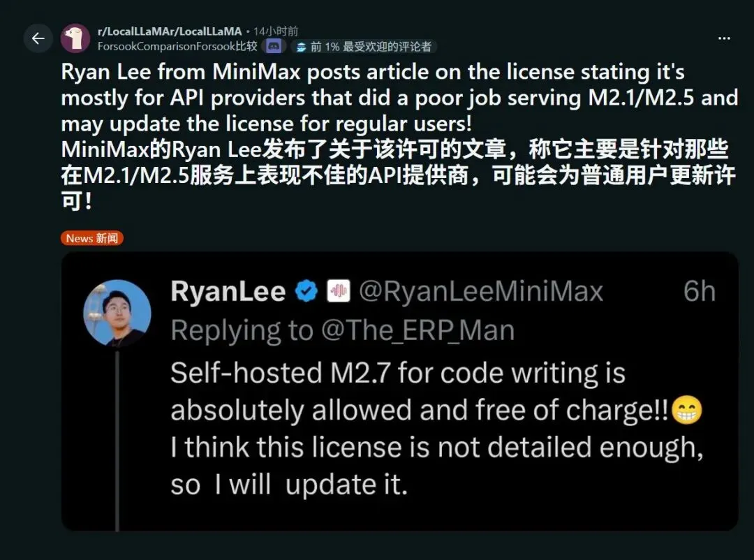Click the top 1% commenter badge label
This screenshot has height=560, width=754.
(x=371, y=47)
